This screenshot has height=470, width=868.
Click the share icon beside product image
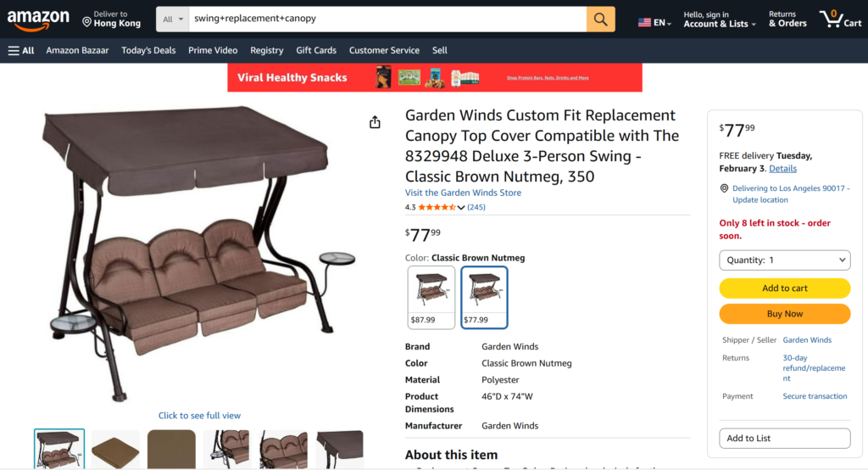(375, 122)
